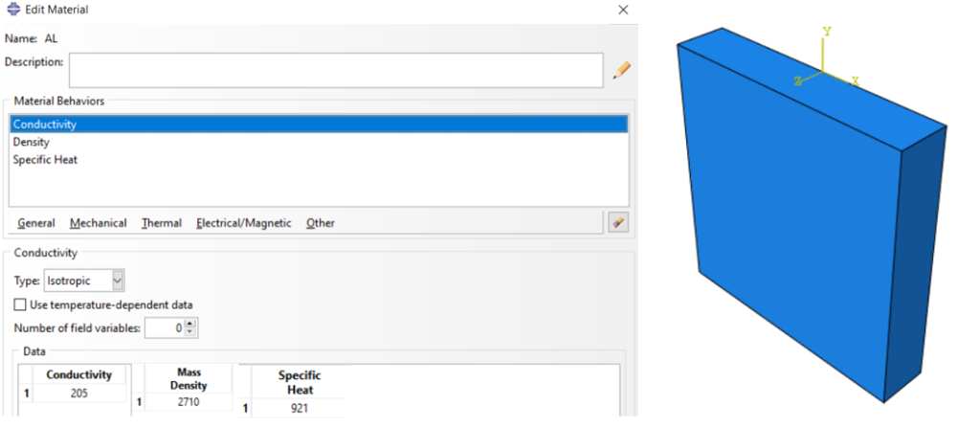Open the General menu
Screen dimensions: 980x429
coord(36,223)
